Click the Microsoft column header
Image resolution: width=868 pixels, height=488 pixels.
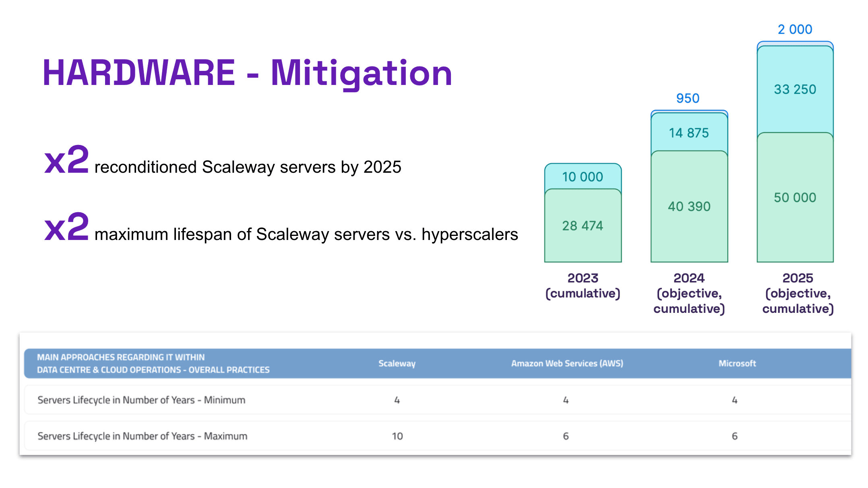click(x=737, y=364)
